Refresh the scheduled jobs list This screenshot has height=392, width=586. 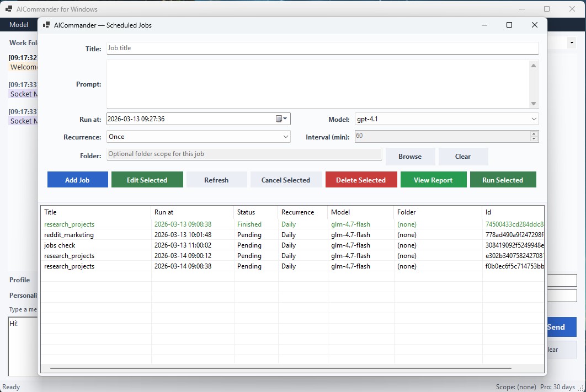pyautogui.click(x=216, y=179)
